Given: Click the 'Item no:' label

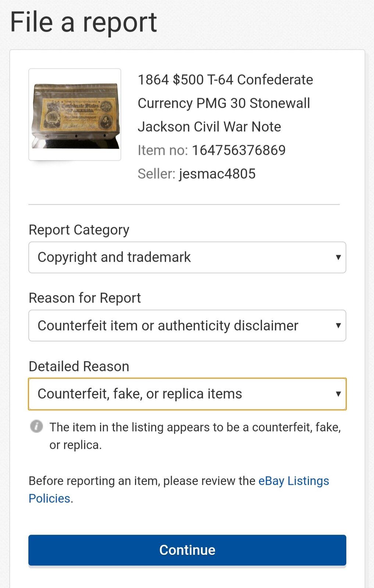Looking at the screenshot, I should (x=163, y=150).
